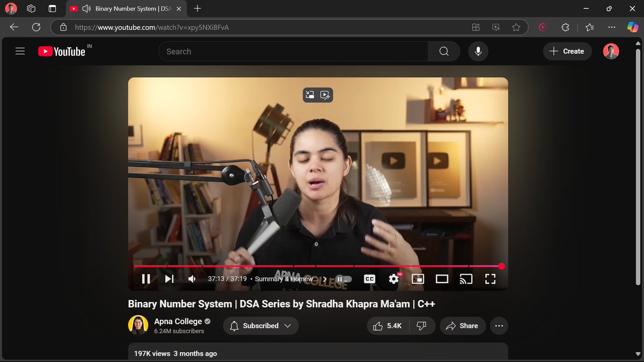Enter fullscreen video mode
Image resolution: width=644 pixels, height=362 pixels.
(x=490, y=279)
